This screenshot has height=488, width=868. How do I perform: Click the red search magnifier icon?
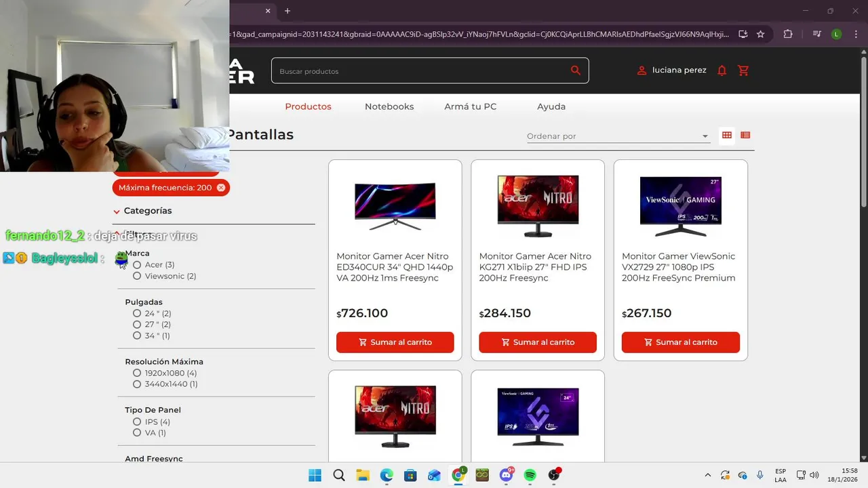(576, 70)
